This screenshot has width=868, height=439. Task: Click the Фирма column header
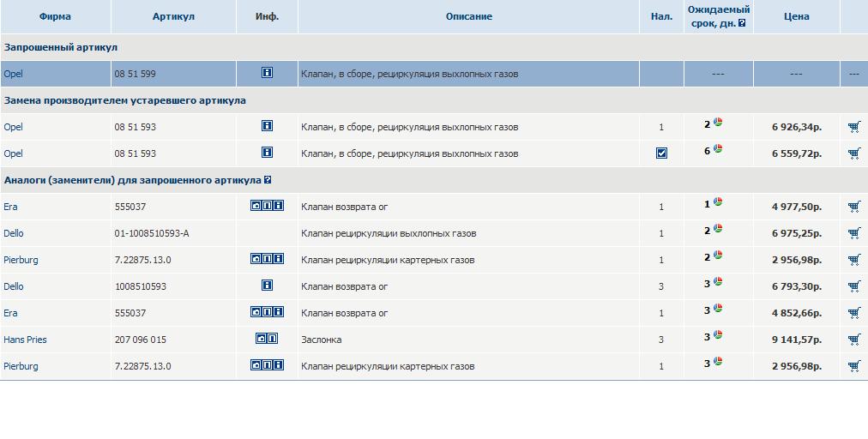coord(55,16)
